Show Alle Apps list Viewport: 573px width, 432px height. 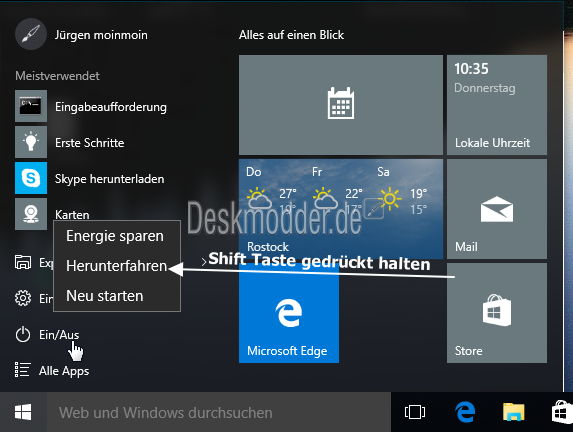click(x=64, y=371)
